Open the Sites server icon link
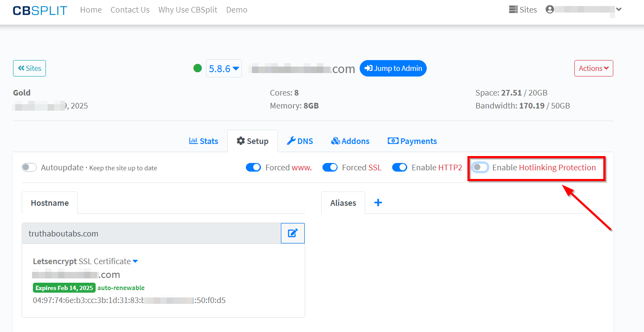The image size is (644, 332). (513, 10)
